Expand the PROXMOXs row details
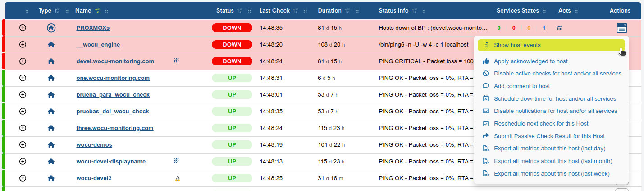Viewport: 644px width, 191px height. [23, 28]
